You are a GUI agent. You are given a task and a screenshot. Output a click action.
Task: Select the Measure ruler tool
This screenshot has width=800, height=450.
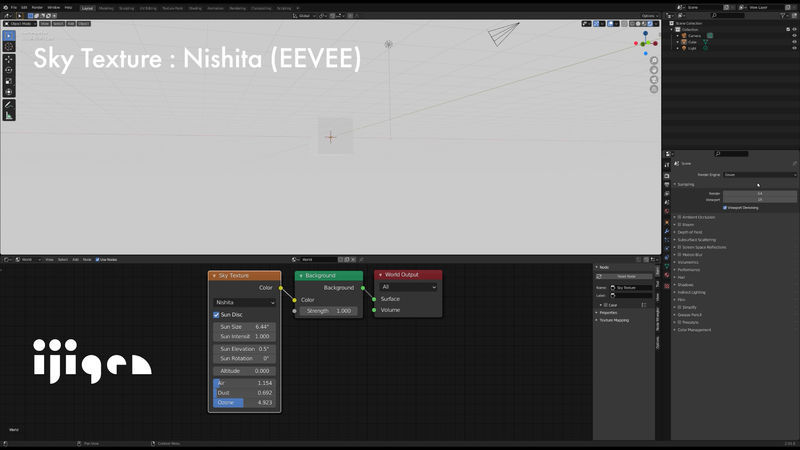[x=9, y=116]
